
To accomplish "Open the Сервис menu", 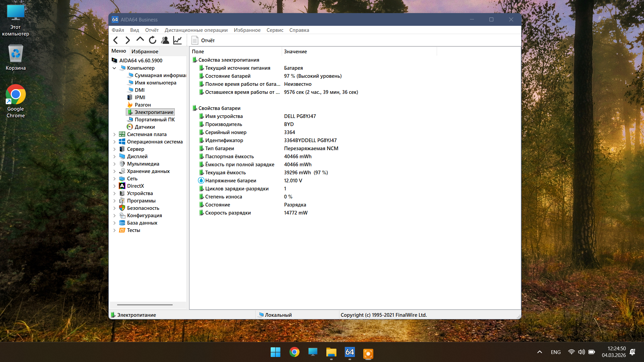I will click(275, 30).
